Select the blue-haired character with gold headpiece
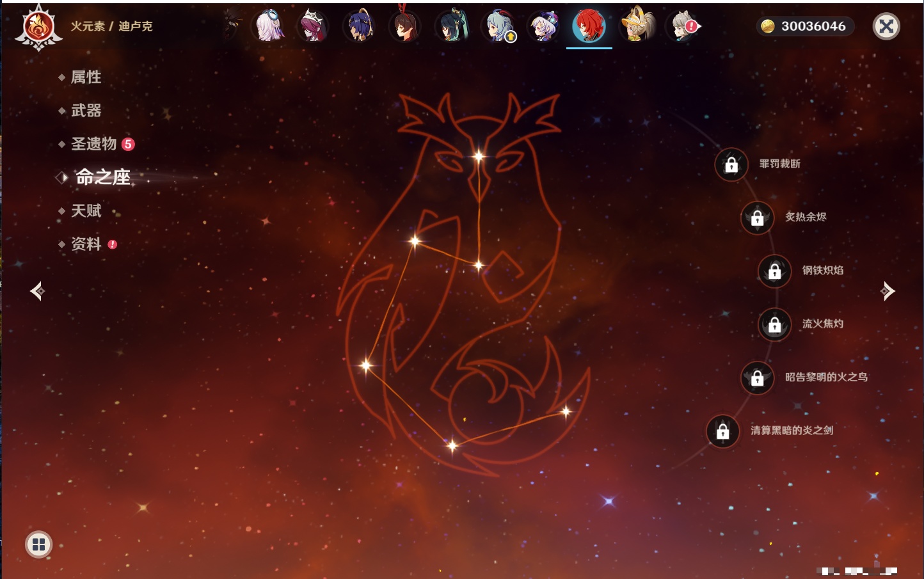Viewport: 924px width, 579px height. [360, 26]
